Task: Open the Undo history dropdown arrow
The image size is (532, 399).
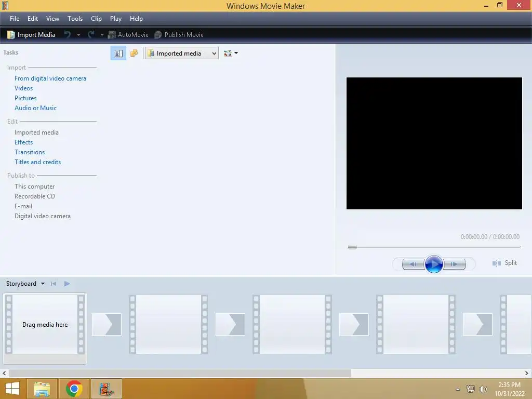Action: [x=78, y=35]
